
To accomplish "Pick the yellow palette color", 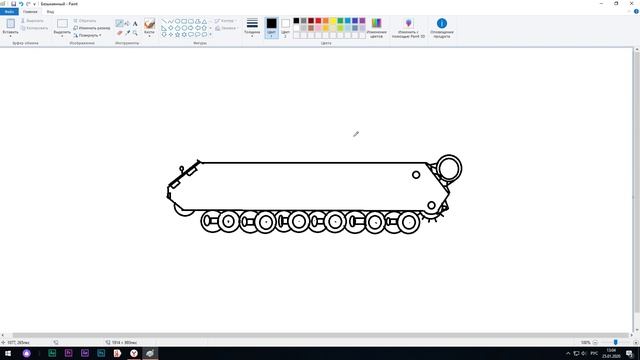I will point(333,20).
